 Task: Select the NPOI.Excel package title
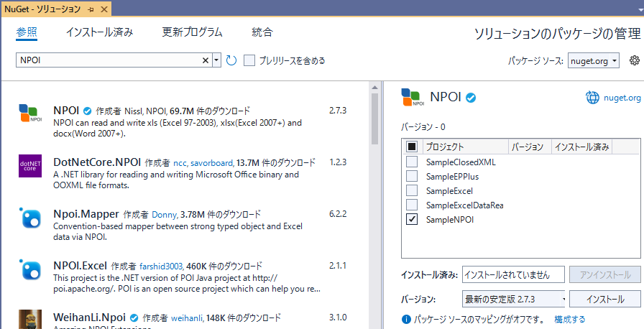[80, 266]
